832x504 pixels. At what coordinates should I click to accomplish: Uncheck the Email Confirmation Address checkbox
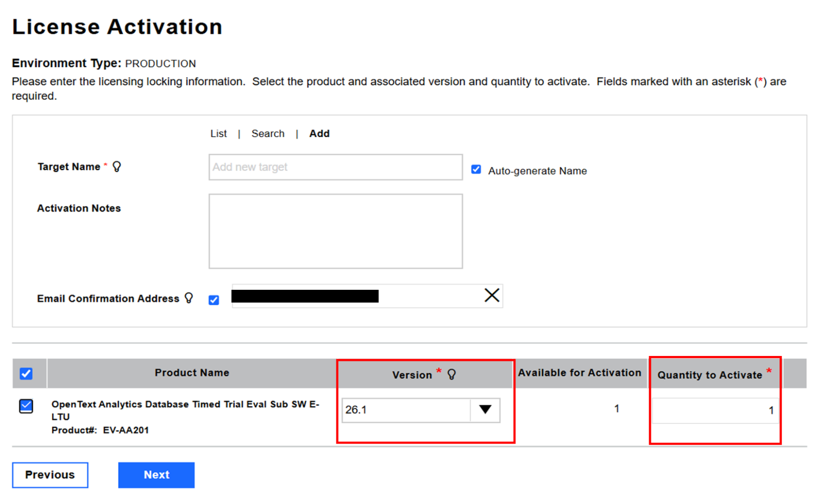click(214, 300)
